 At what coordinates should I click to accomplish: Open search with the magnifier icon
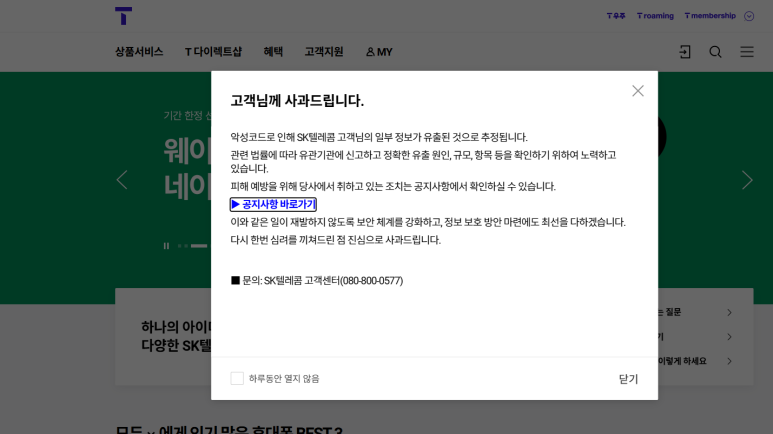pyautogui.click(x=715, y=52)
